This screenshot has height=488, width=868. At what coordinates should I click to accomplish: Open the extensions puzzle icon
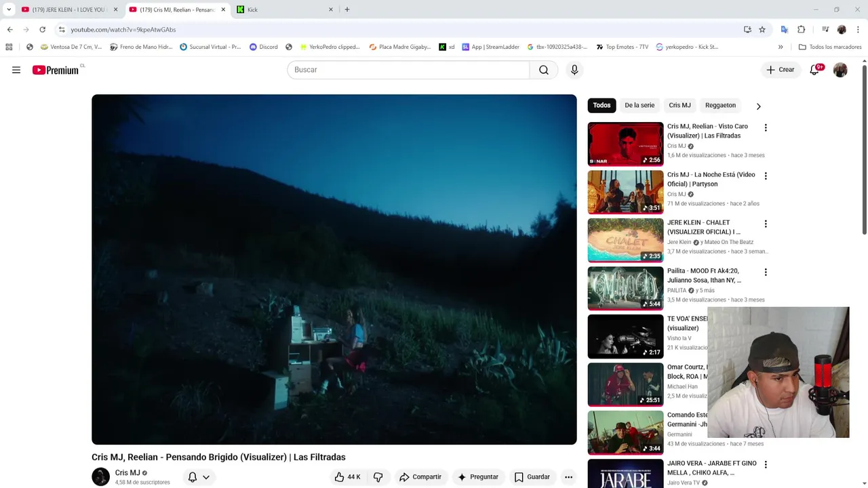point(802,30)
